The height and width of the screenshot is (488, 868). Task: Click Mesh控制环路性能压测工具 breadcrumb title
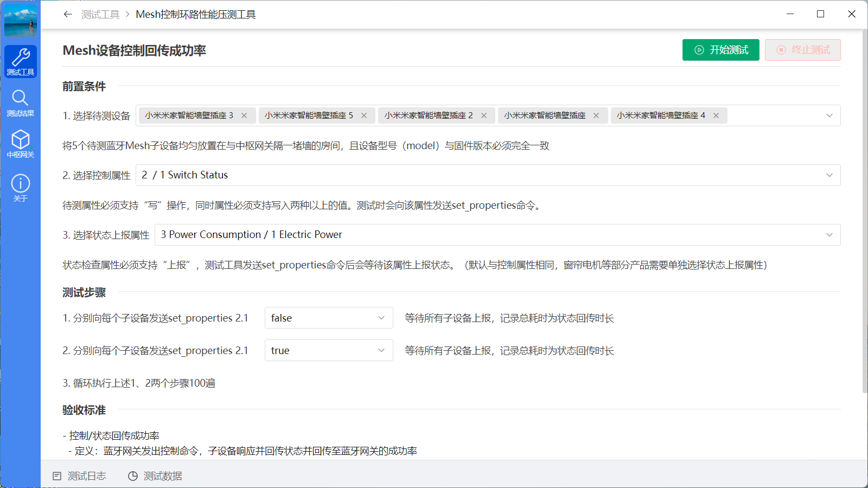coord(196,15)
